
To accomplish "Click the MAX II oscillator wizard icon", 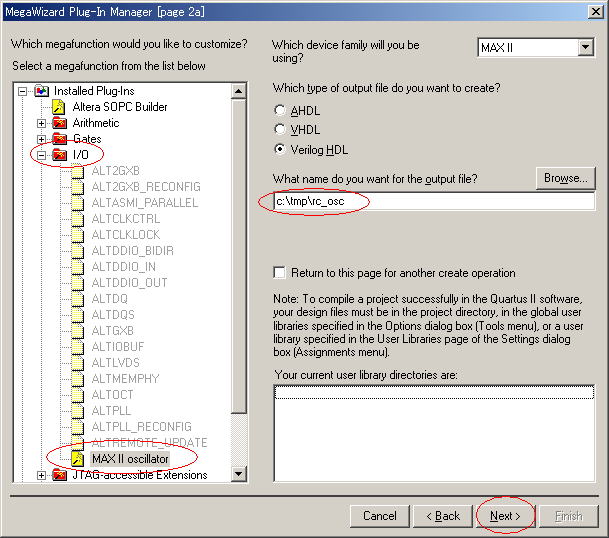I will [x=78, y=459].
